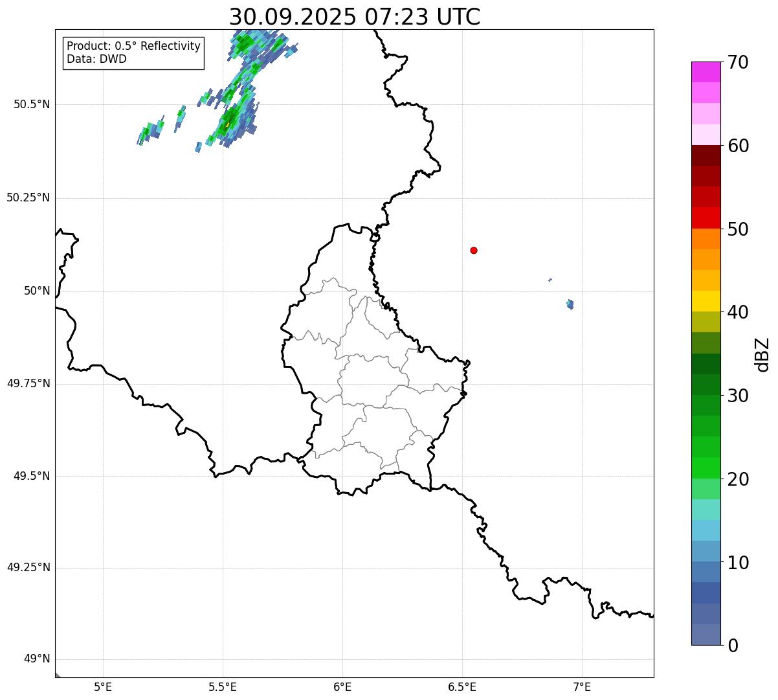Click the 6.5°E longitude label
778x700 pixels.
click(462, 686)
